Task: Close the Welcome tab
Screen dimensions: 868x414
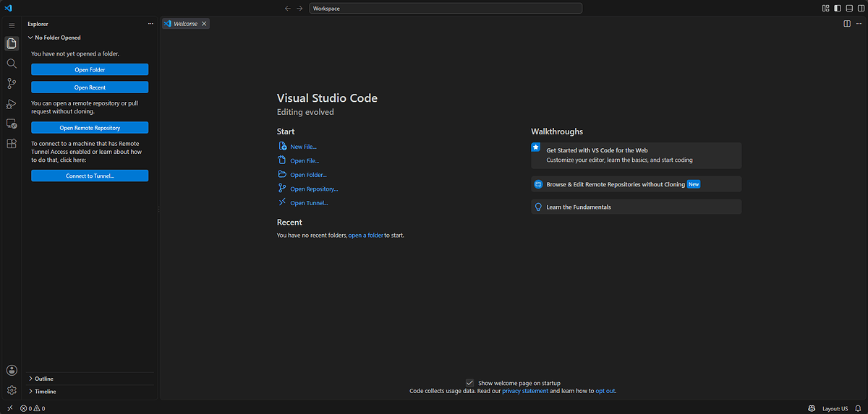Action: coord(204,24)
